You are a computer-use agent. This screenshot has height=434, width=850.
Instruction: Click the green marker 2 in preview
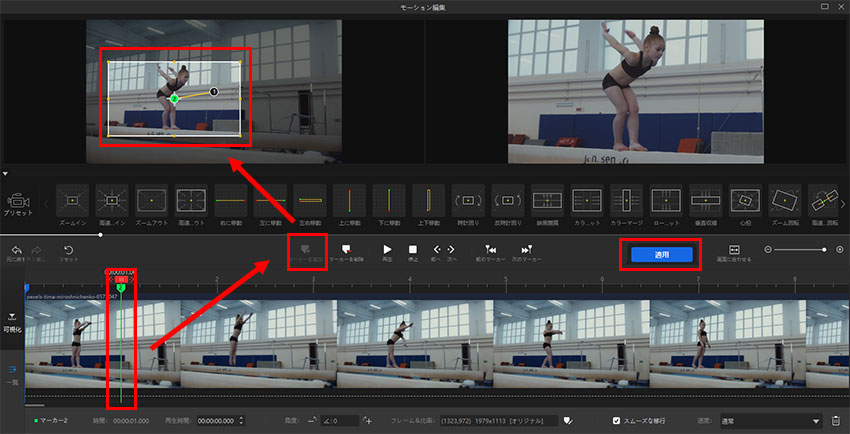coord(174,99)
